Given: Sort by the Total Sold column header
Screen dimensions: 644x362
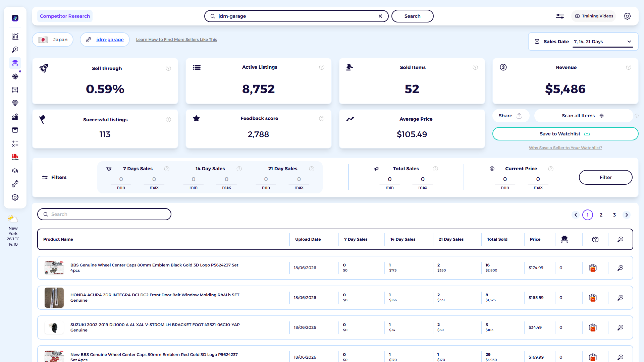Looking at the screenshot, I should 497,239.
